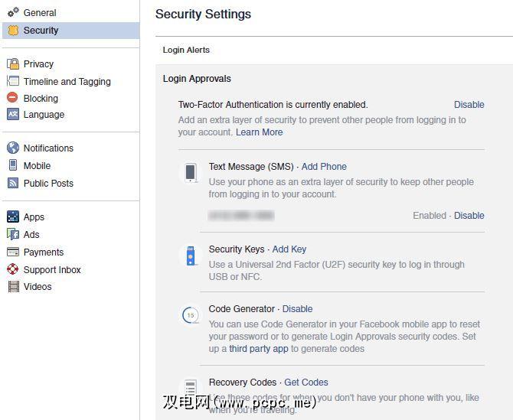The width and height of the screenshot is (513, 420).
Task: Click the Support Inbox lifebuoy icon
Action: pyautogui.click(x=13, y=269)
